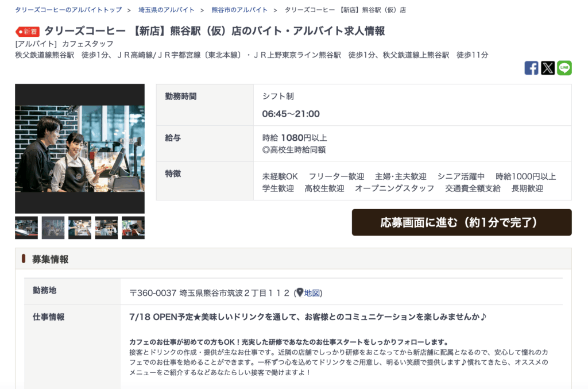Viewport: 588px width, 389px height.
Task: Open 埼玉県のアルバイト breadcrumb link
Action: tap(166, 10)
